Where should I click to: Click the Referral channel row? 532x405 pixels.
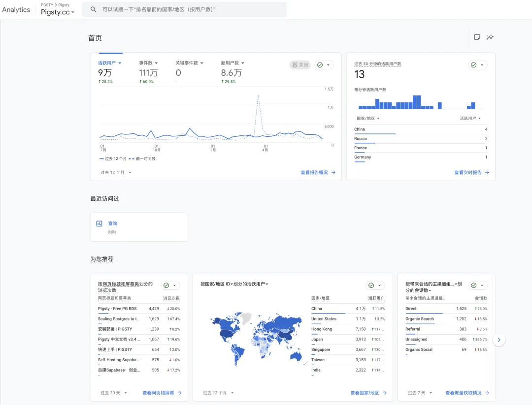(446, 329)
